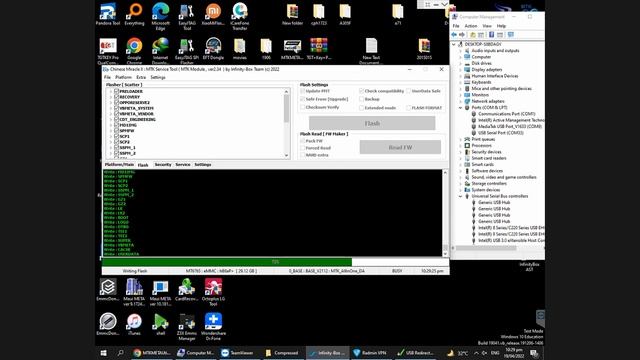Expand the Network adapters node
The width and height of the screenshot is (640, 360).
460,101
